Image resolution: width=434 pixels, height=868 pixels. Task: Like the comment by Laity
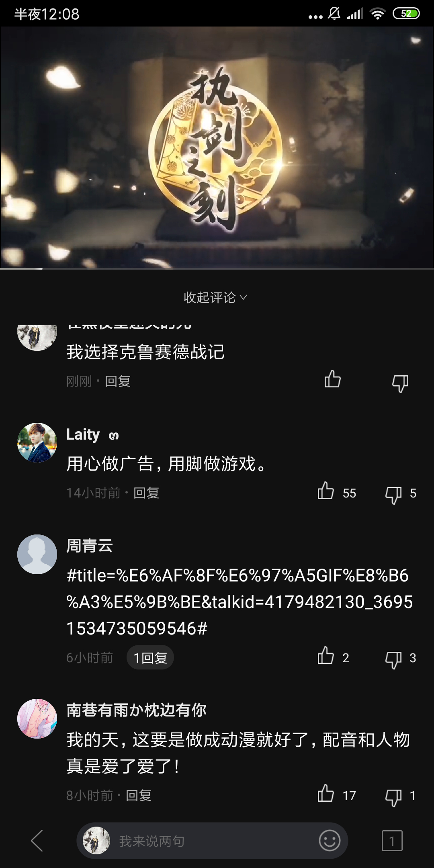click(x=325, y=491)
